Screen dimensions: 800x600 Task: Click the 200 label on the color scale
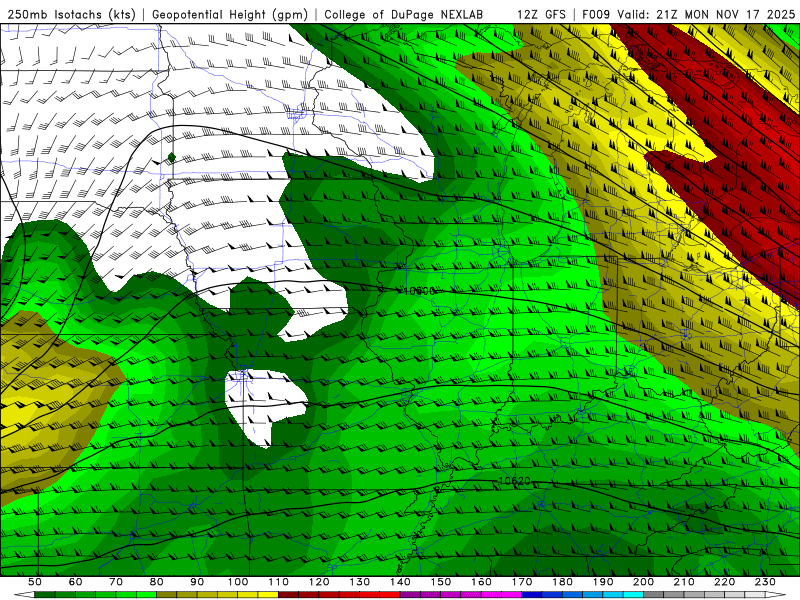[643, 582]
